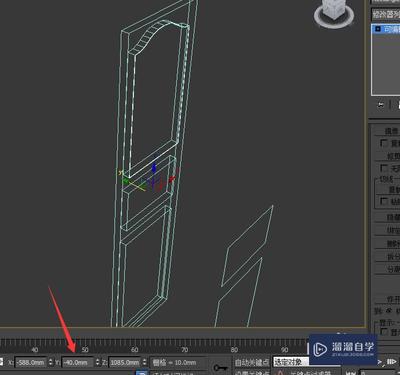Jump to frame 70 on the timeline
The image size is (400, 375).
pyautogui.click(x=185, y=350)
